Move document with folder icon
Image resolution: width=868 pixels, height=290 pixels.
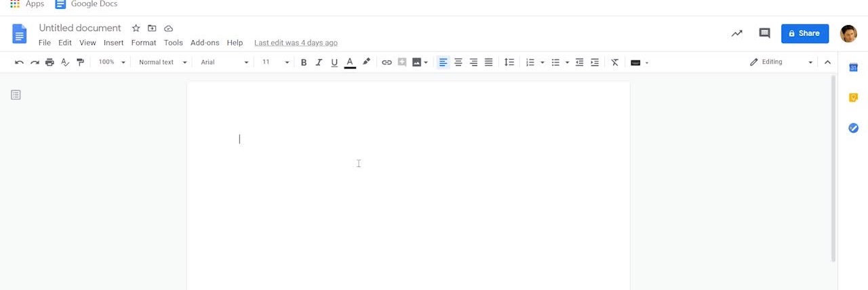click(x=152, y=29)
